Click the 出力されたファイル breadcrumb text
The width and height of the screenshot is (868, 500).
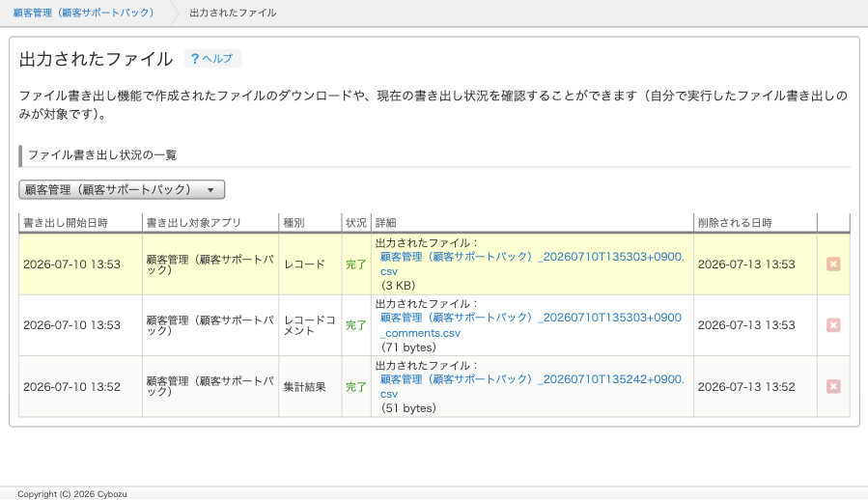pyautogui.click(x=233, y=13)
